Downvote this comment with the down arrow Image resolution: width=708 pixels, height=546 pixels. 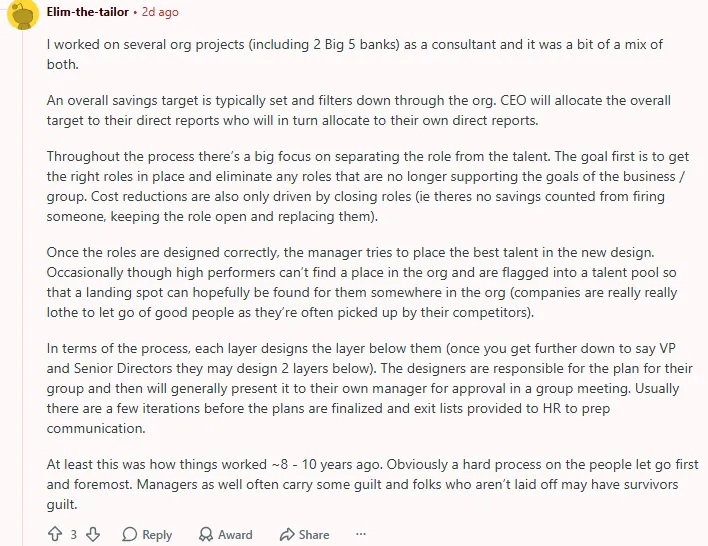point(93,534)
